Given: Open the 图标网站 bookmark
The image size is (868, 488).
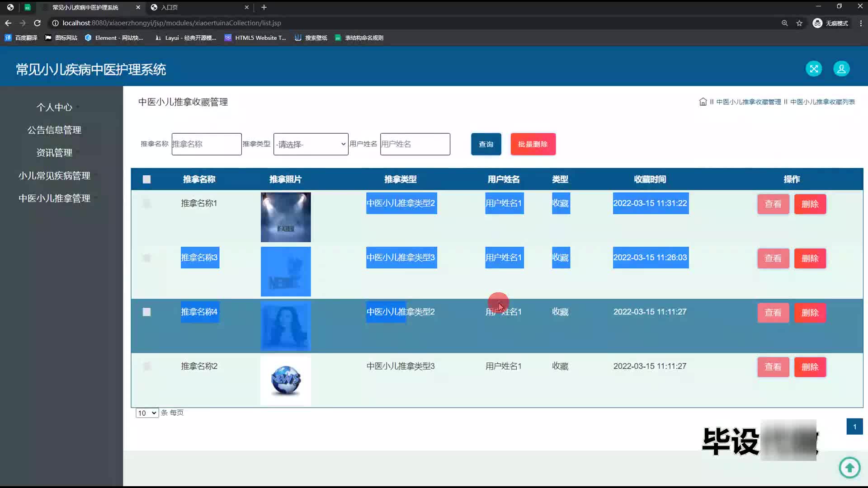Looking at the screenshot, I should pyautogui.click(x=61, y=38).
